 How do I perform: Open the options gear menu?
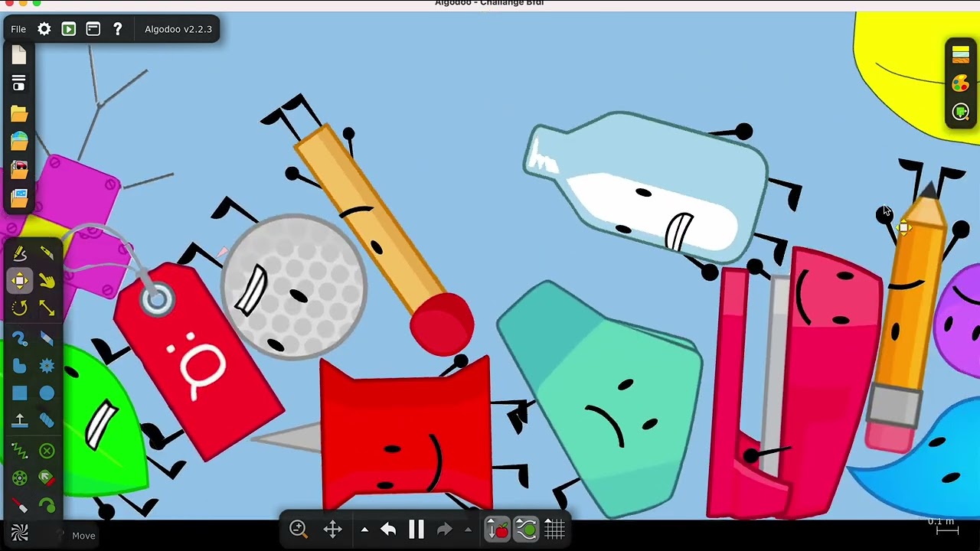click(44, 29)
